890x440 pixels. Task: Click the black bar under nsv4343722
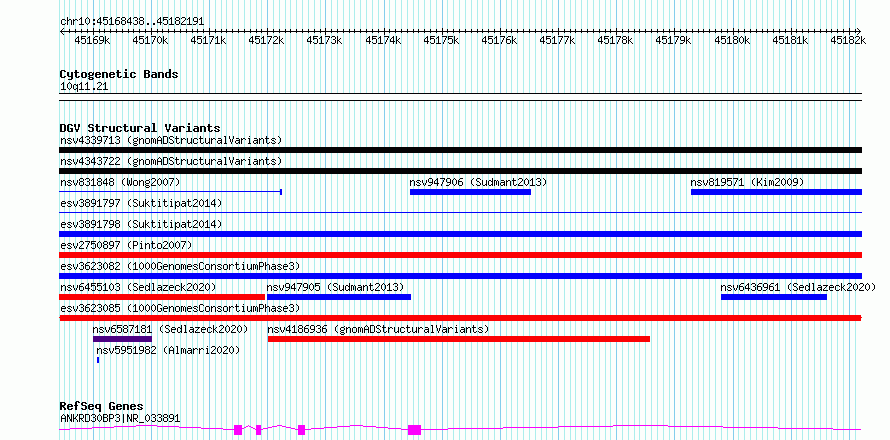click(x=460, y=171)
